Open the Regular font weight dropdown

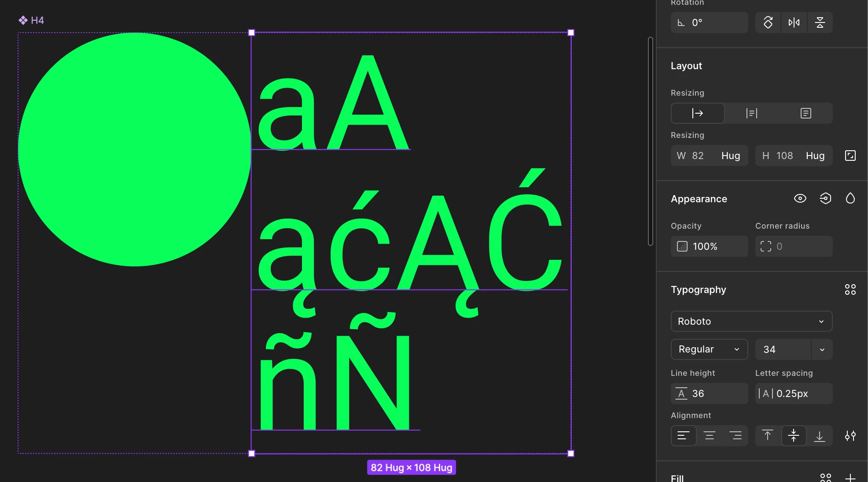pos(709,349)
